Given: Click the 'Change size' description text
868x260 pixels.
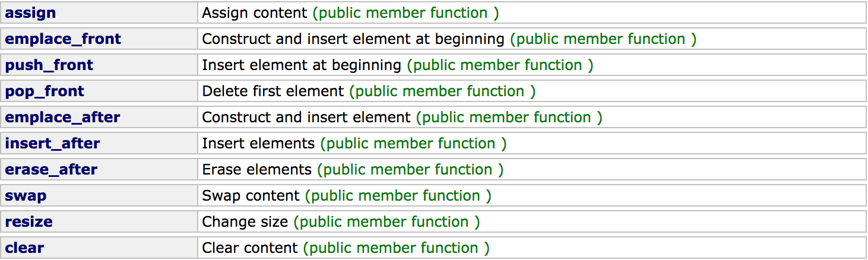Looking at the screenshot, I should pyautogui.click(x=245, y=222).
